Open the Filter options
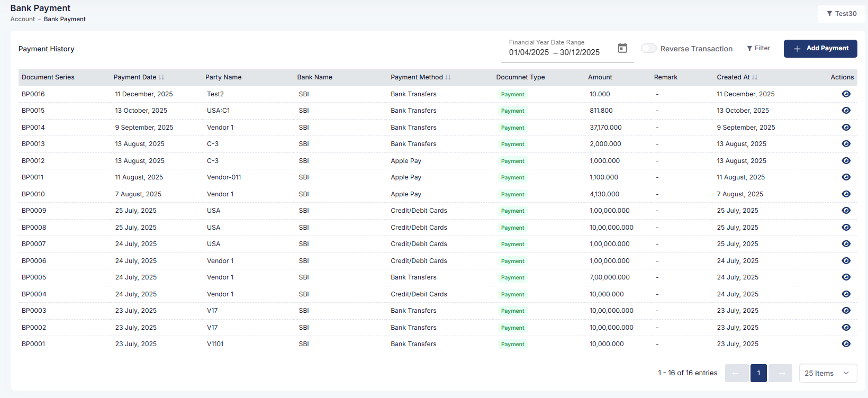 click(x=758, y=48)
